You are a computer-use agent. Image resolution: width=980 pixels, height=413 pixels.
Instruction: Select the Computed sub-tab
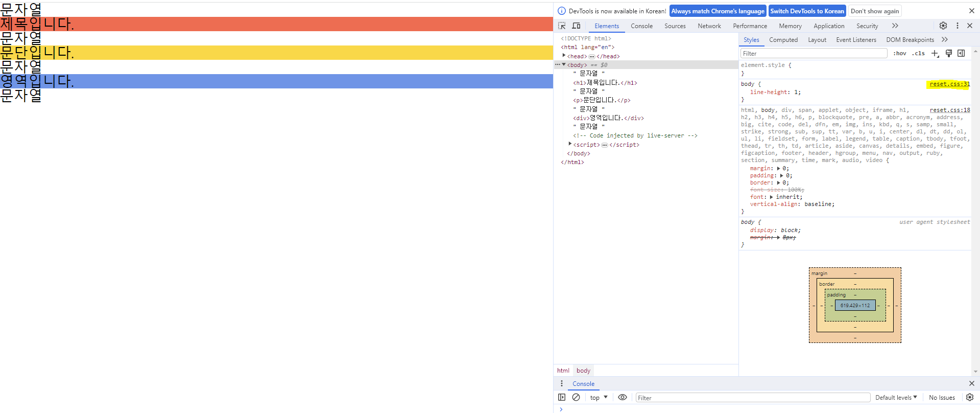tap(783, 39)
